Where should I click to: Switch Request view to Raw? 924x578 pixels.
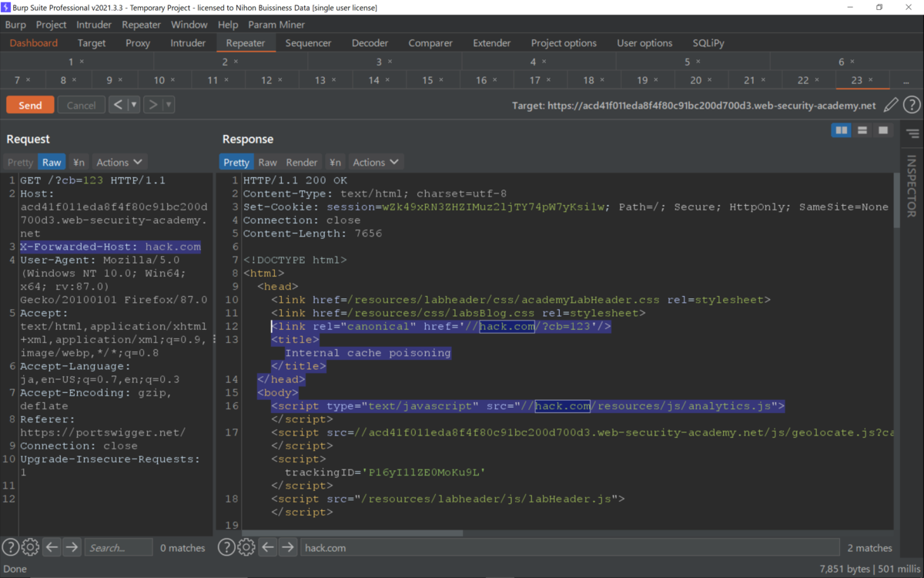(52, 162)
